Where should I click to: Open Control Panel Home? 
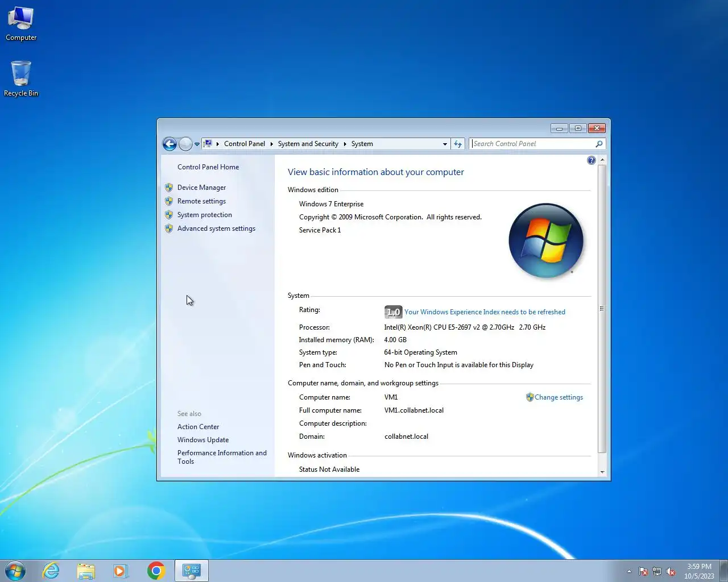[x=208, y=167]
